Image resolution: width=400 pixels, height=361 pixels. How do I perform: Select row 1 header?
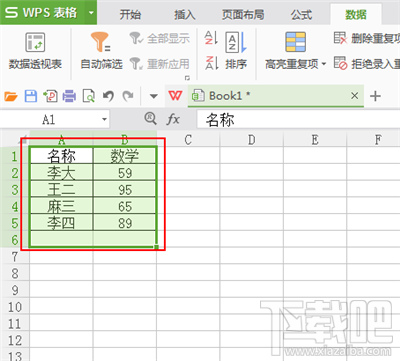(15, 156)
